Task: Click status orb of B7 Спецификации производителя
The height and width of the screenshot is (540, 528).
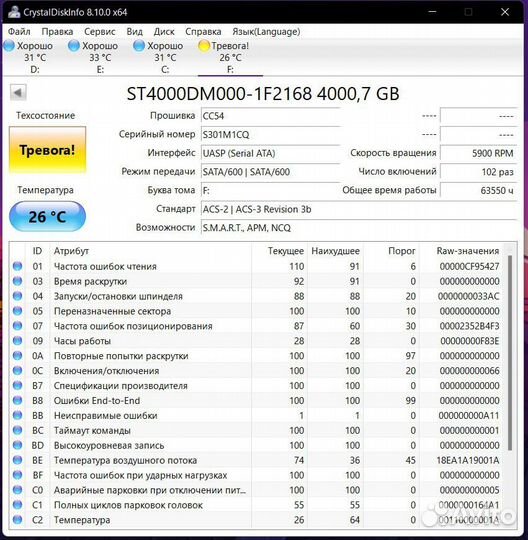Action: pyautogui.click(x=17, y=385)
